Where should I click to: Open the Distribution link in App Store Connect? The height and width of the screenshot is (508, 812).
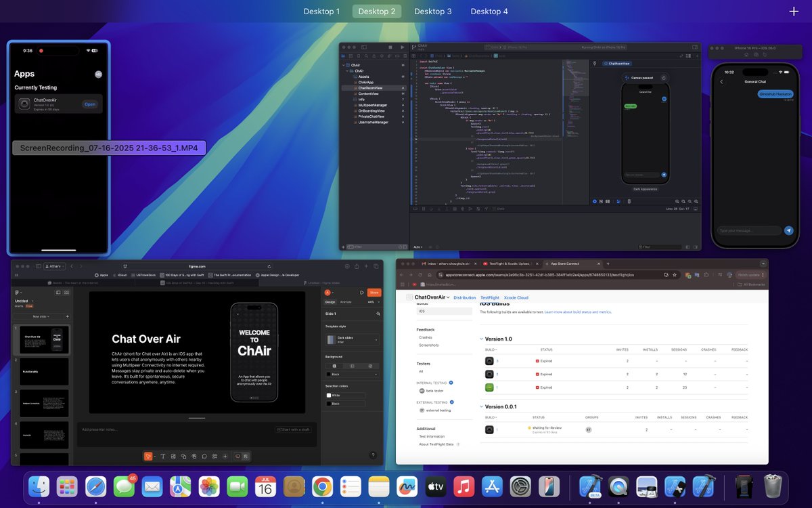click(465, 297)
